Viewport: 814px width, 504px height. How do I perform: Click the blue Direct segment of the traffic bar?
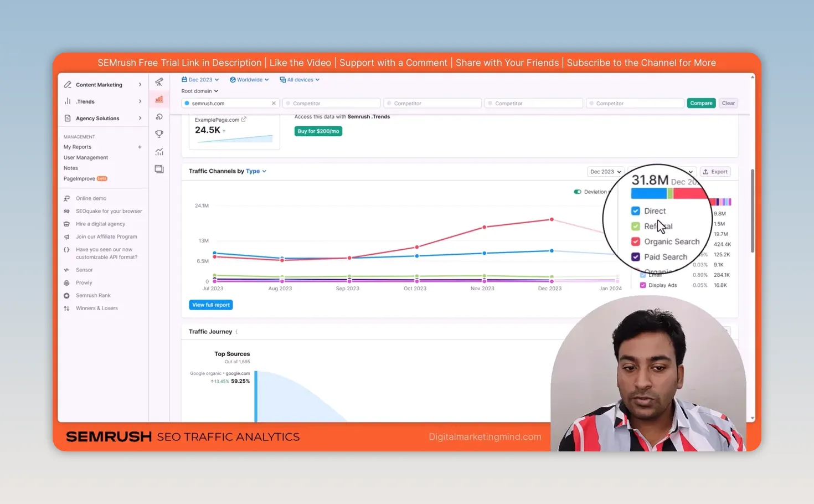[649, 193]
